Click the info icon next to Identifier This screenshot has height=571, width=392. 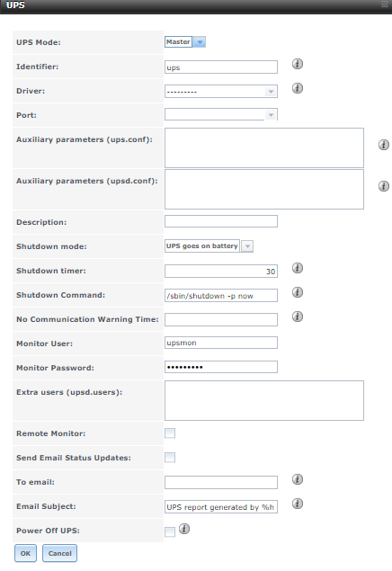point(298,64)
